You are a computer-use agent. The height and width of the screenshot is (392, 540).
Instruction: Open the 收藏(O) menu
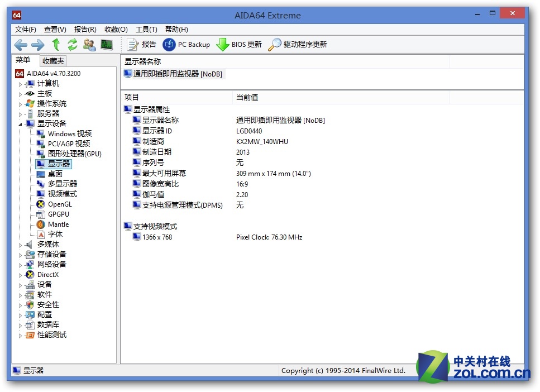116,29
